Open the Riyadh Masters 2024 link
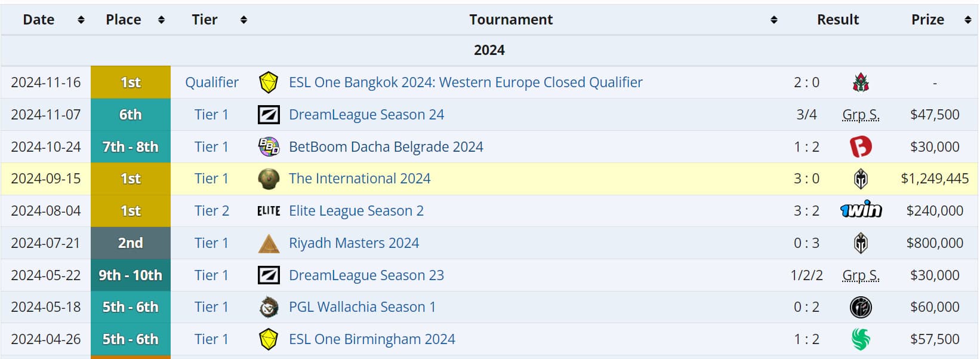The image size is (980, 359). pos(353,243)
